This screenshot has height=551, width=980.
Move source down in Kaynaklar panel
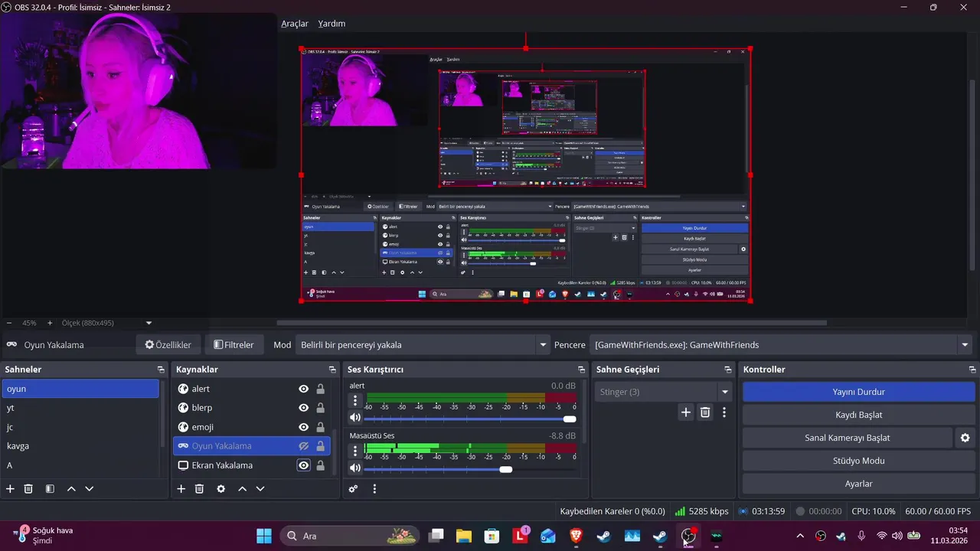(x=260, y=488)
